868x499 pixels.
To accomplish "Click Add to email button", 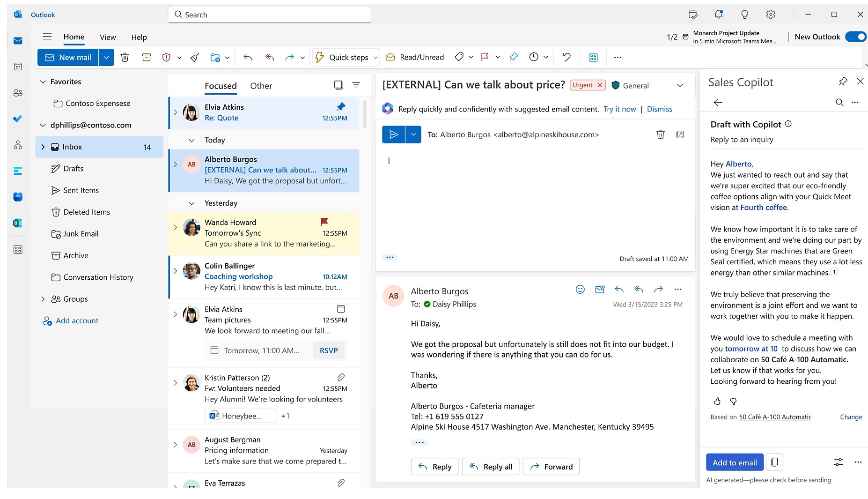I will coord(735,462).
